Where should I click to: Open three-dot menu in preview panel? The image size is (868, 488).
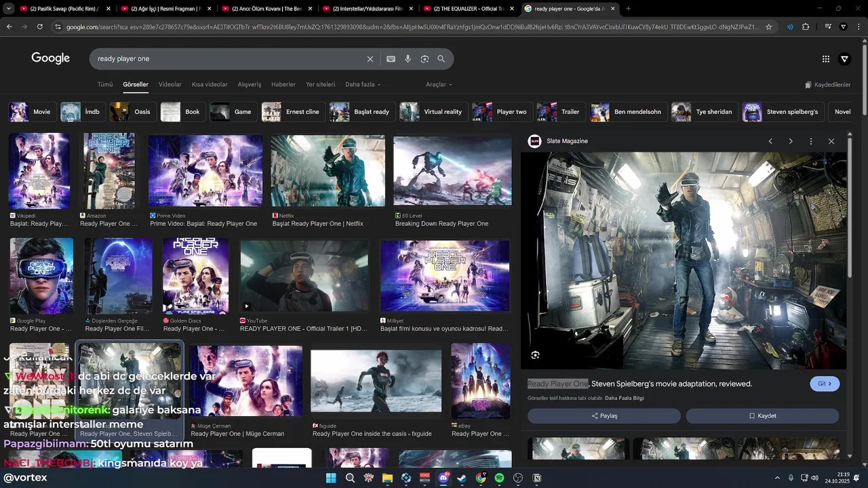point(811,141)
